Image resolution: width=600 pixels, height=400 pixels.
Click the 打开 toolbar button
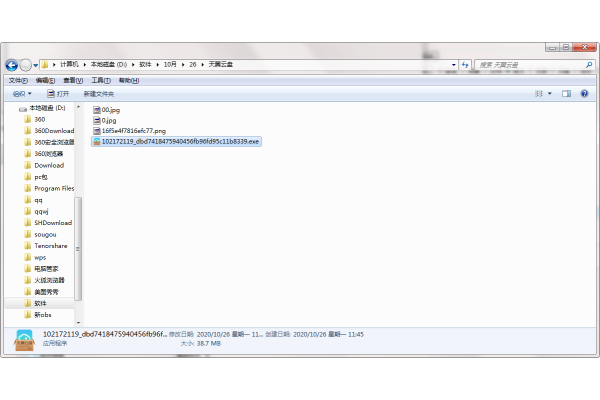click(x=58, y=94)
